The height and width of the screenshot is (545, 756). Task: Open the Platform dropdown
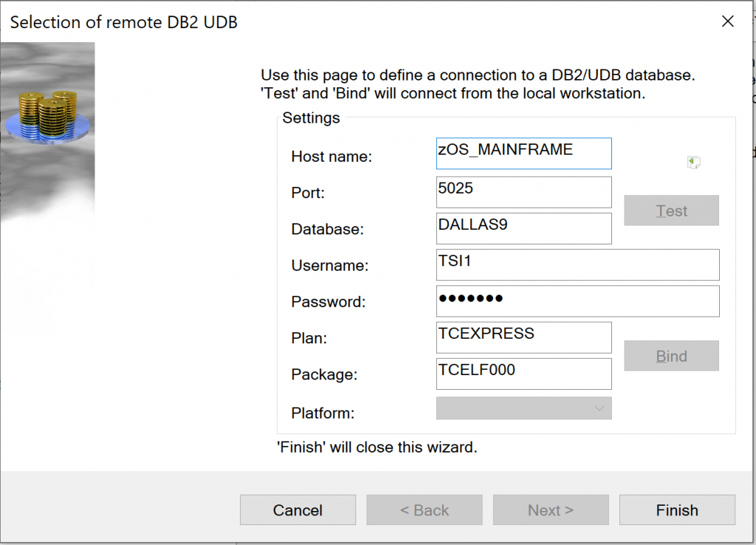pos(523,408)
